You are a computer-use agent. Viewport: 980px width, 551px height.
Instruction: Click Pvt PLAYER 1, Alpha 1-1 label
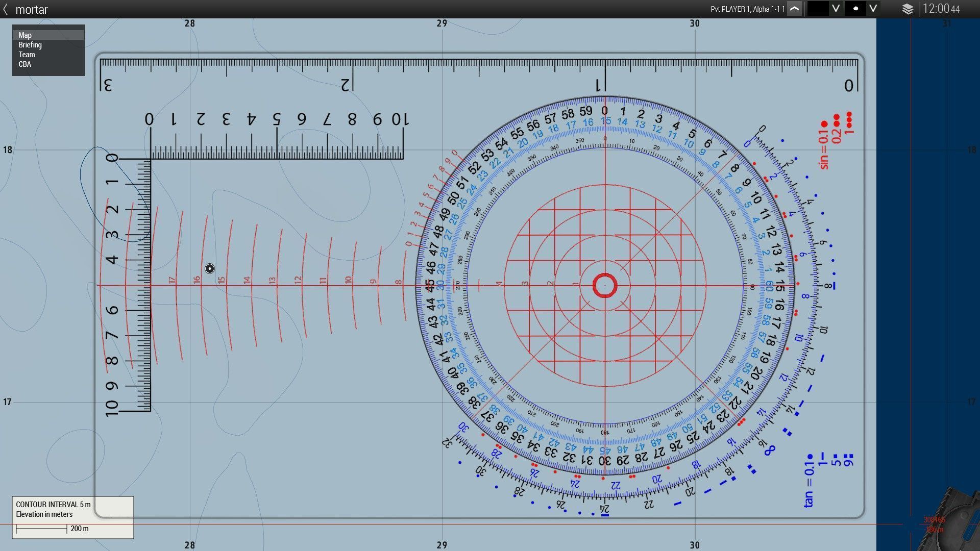(x=747, y=9)
